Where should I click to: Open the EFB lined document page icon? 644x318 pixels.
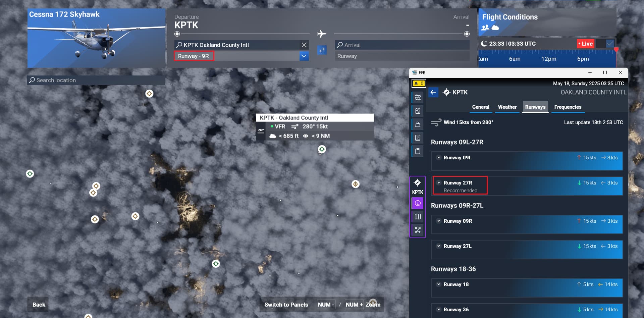(x=418, y=138)
